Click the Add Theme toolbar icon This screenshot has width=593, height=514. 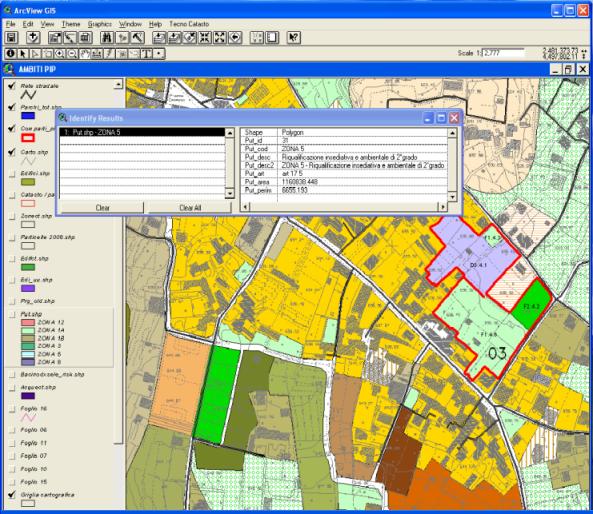[x=33, y=37]
